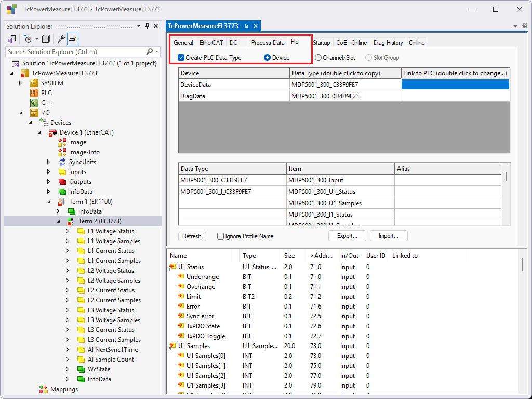Switch to the EtherCAT tab
Image resolution: width=532 pixels, height=399 pixels.
point(211,43)
